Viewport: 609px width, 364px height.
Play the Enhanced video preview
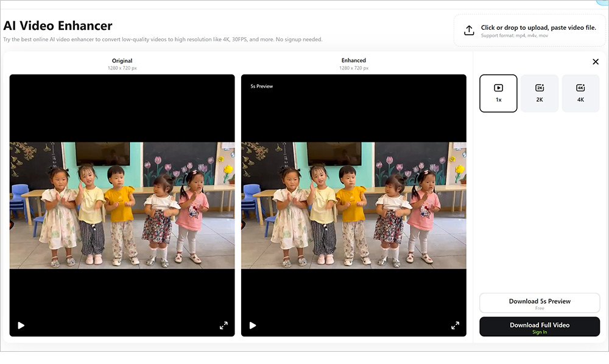pos(253,325)
